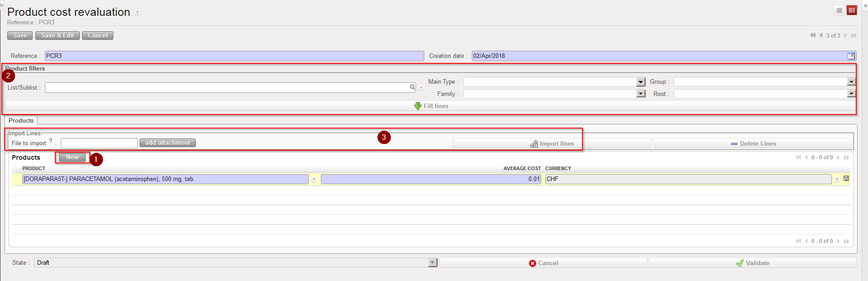Screen dimensions: 868x281
Task: Click the Validate button
Action: pos(752,263)
